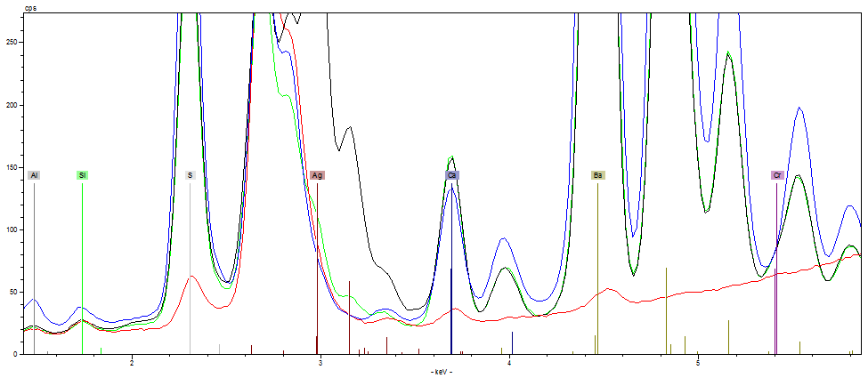Click the 2 keV x-axis tick label
This screenshot has height=378, width=868.
[x=132, y=362]
